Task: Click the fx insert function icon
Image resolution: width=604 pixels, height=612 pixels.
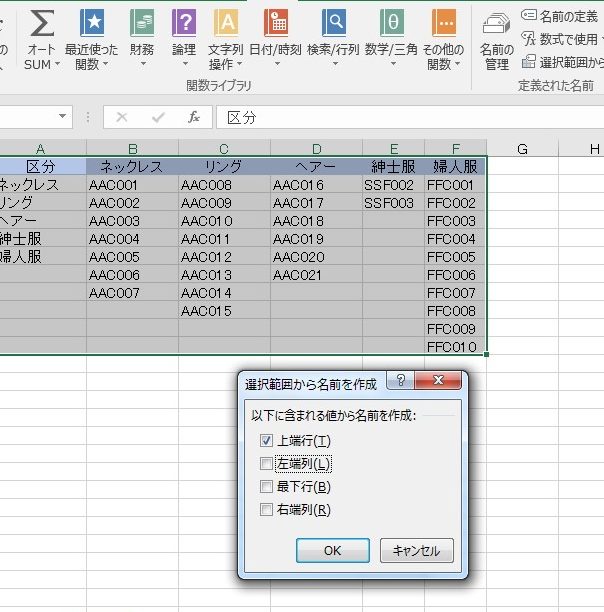Action: (194, 117)
